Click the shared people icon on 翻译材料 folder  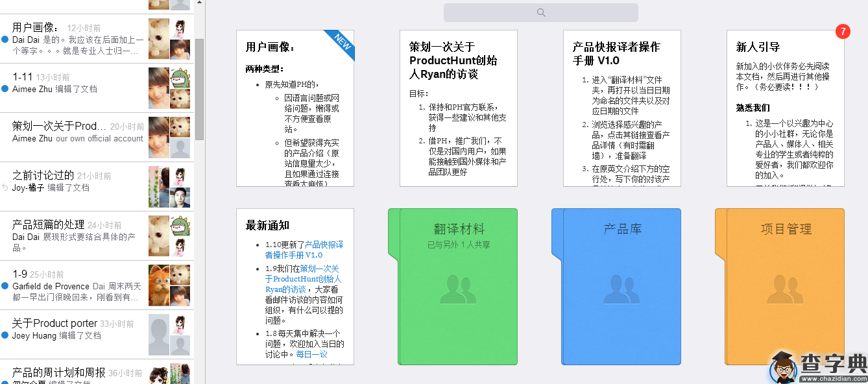458,290
